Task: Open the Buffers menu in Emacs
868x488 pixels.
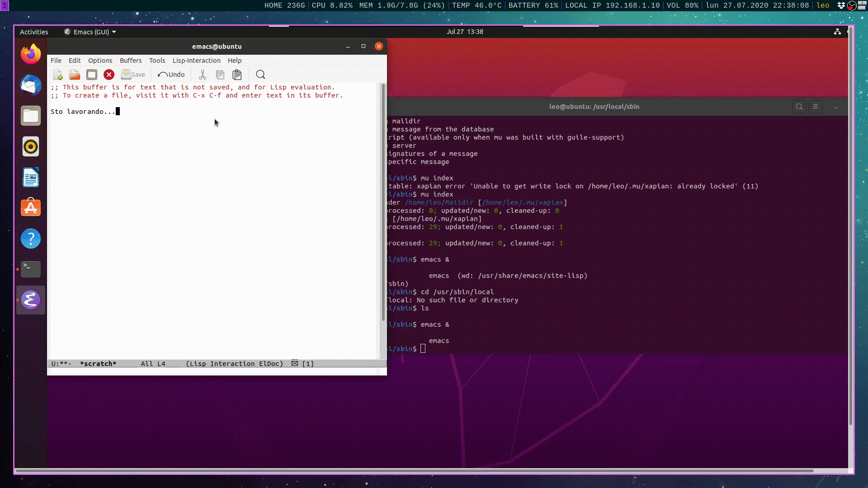Action: 131,61
